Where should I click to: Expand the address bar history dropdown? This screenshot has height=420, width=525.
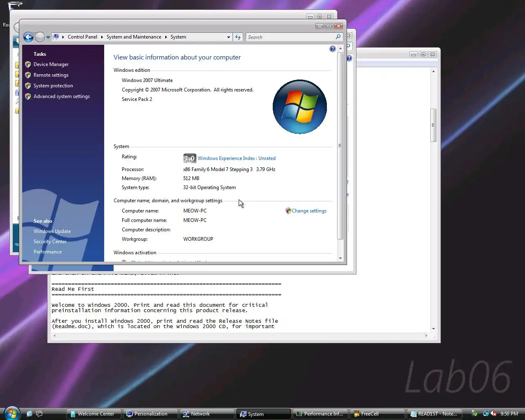point(228,37)
